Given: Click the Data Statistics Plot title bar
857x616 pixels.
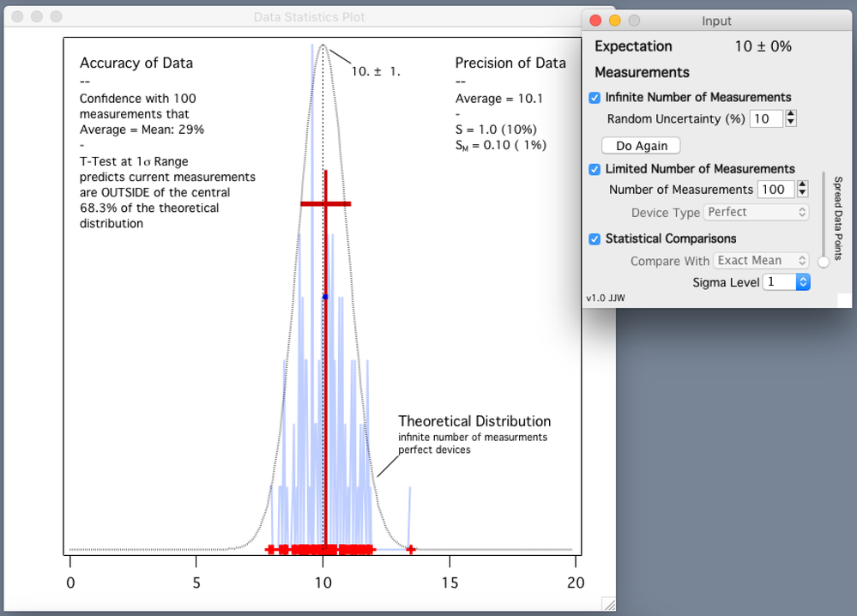Looking at the screenshot, I should tap(309, 17).
